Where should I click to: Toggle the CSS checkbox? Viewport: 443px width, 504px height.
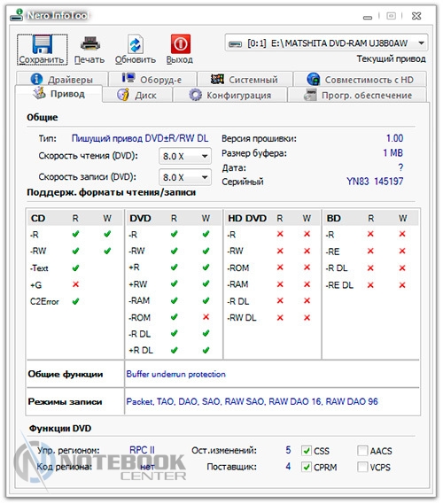point(307,450)
